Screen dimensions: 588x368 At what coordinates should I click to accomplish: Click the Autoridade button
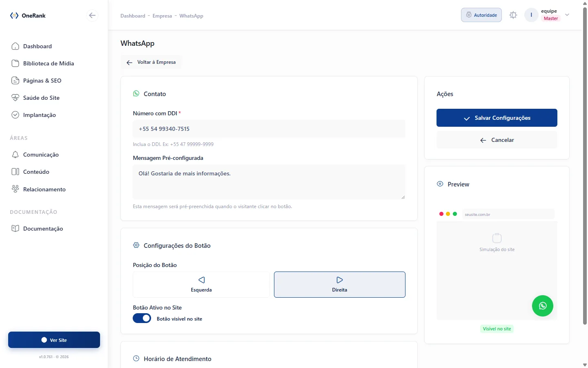click(x=481, y=15)
